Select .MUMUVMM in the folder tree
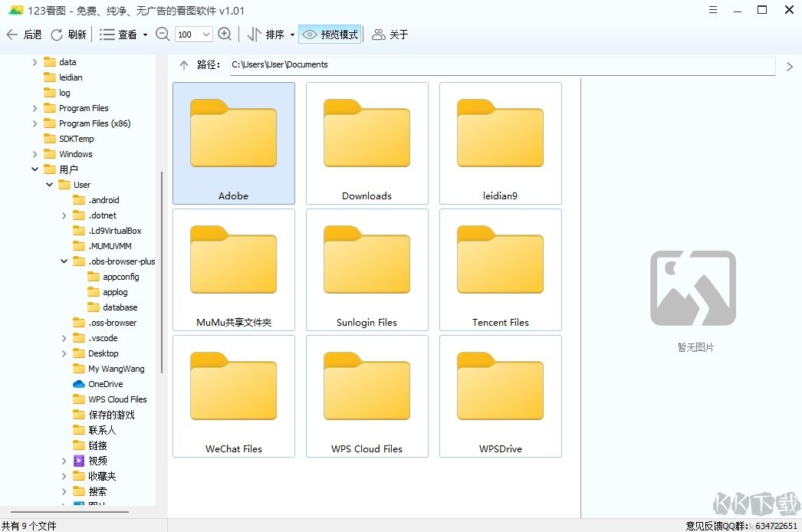This screenshot has width=802, height=532. (102, 246)
